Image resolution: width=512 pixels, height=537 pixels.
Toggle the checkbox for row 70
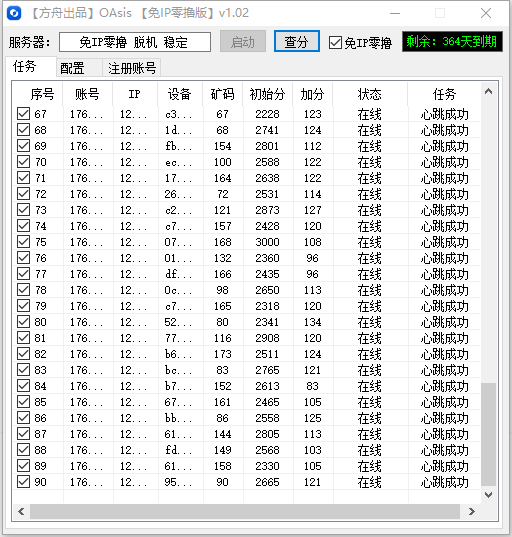pyautogui.click(x=23, y=162)
